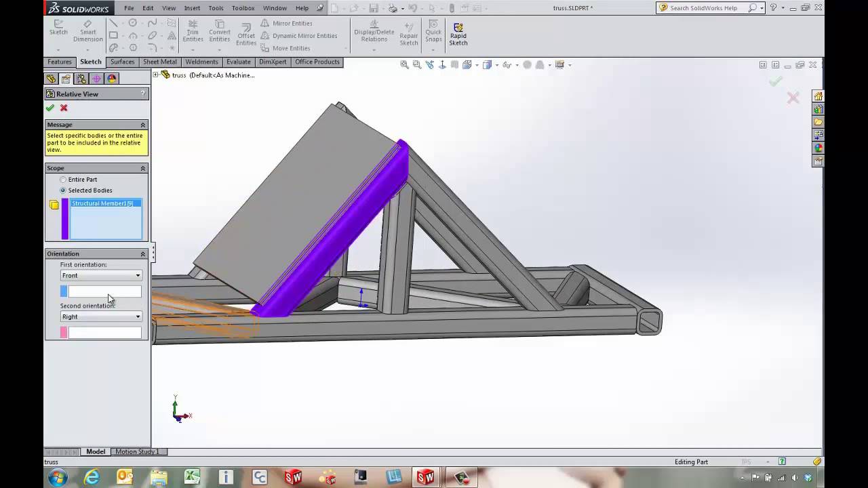The width and height of the screenshot is (868, 488).
Task: Switch to the Evaluate tab
Action: coord(239,62)
